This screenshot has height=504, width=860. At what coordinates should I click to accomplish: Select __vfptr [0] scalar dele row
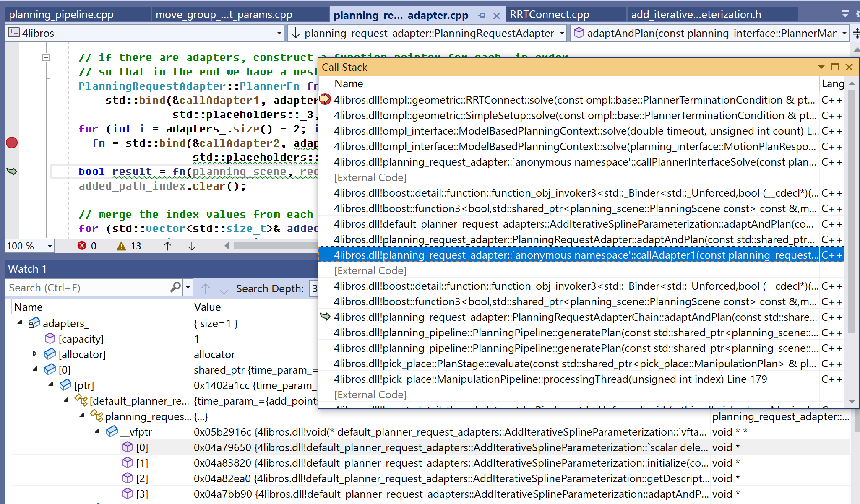coord(430,447)
